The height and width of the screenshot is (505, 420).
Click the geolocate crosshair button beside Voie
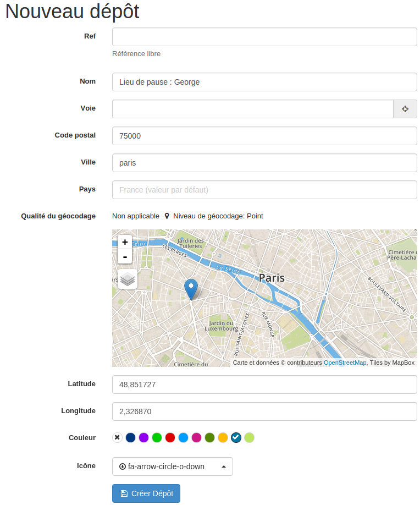coord(405,109)
